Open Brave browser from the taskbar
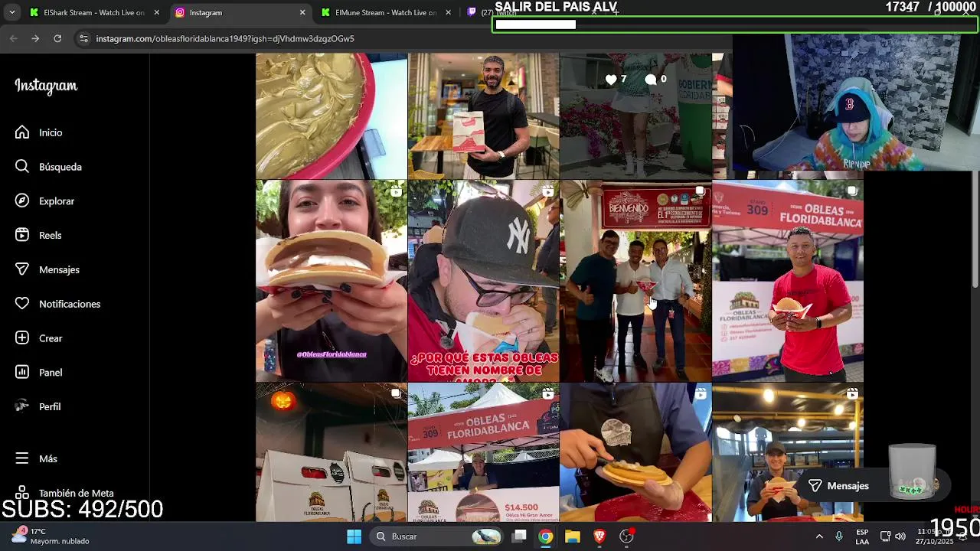The image size is (980, 551). coord(599,536)
